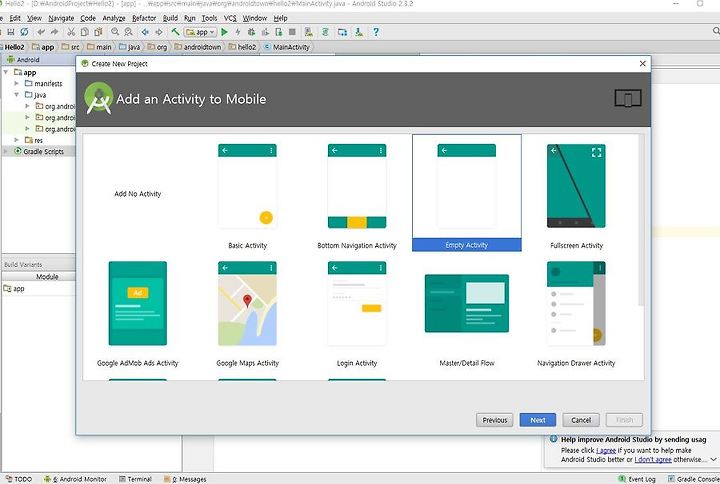This screenshot has height=484, width=720.
Task: Collapse the app module tree node
Action: tap(6, 73)
